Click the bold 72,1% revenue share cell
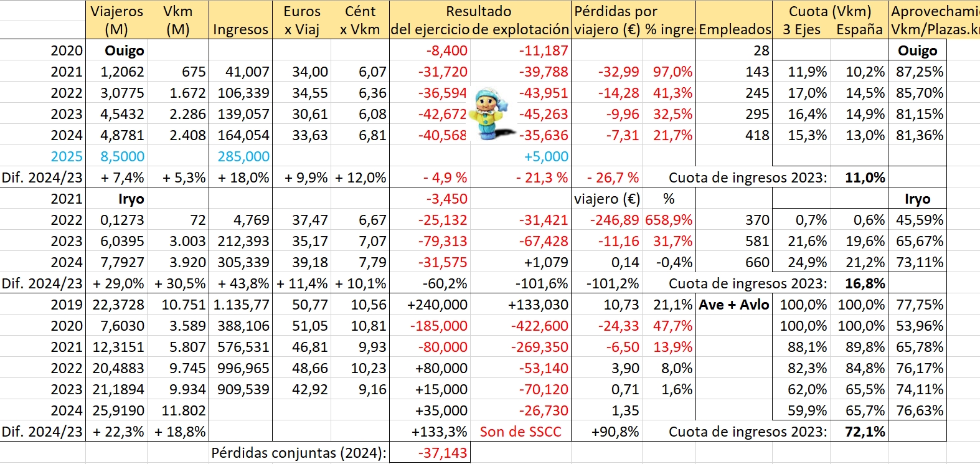Viewport: 980px width, 464px height. click(x=864, y=432)
